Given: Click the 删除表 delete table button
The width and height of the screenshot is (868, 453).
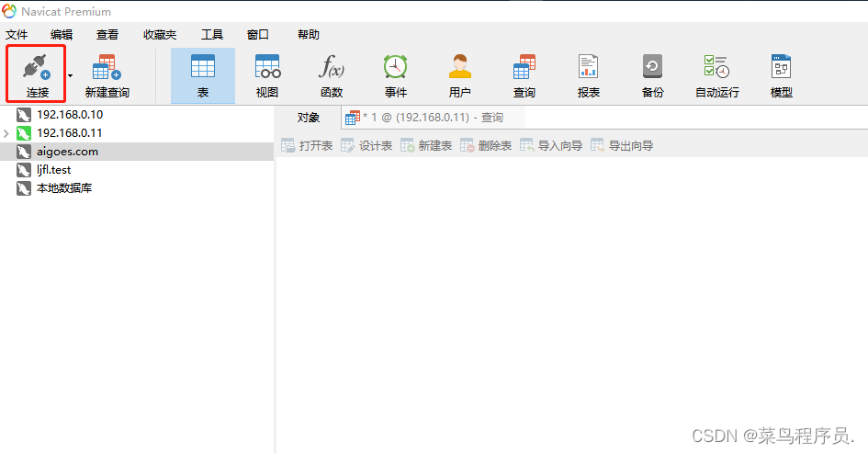Looking at the screenshot, I should tap(486, 146).
